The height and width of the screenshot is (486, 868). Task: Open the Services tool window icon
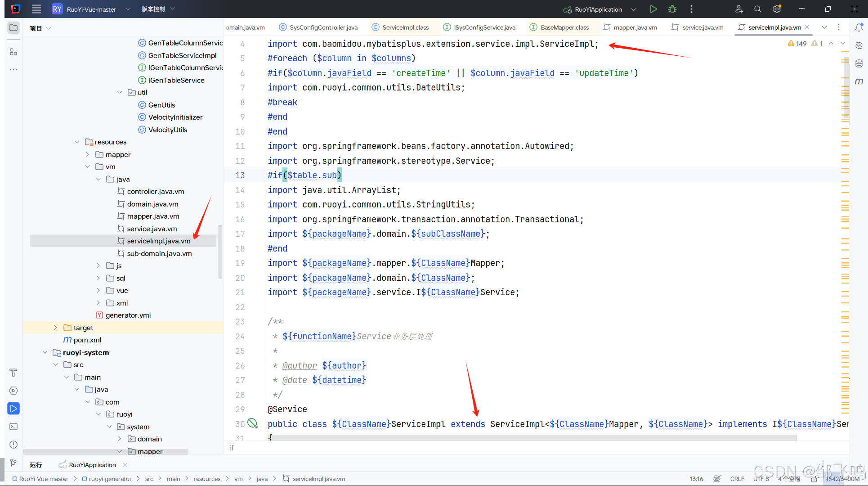tap(13, 391)
